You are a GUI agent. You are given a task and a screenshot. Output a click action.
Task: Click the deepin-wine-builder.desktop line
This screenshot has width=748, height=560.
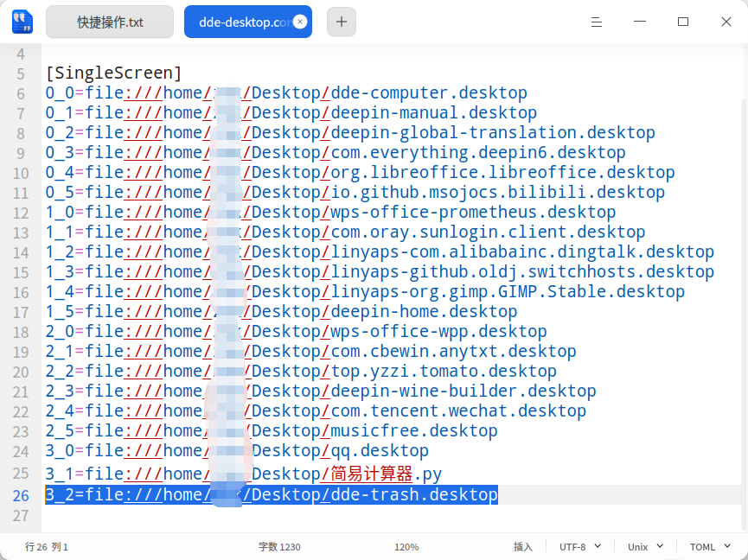[321, 391]
